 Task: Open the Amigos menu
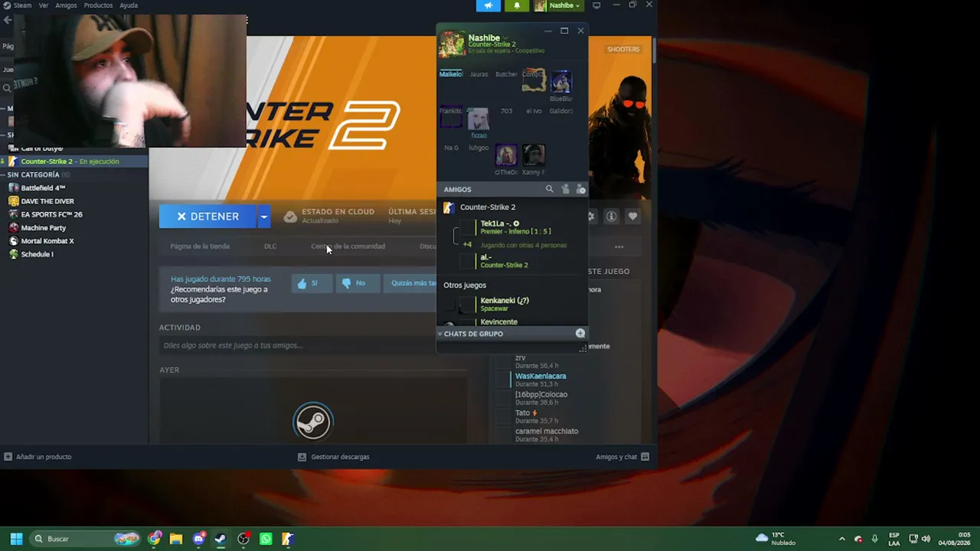pos(66,5)
